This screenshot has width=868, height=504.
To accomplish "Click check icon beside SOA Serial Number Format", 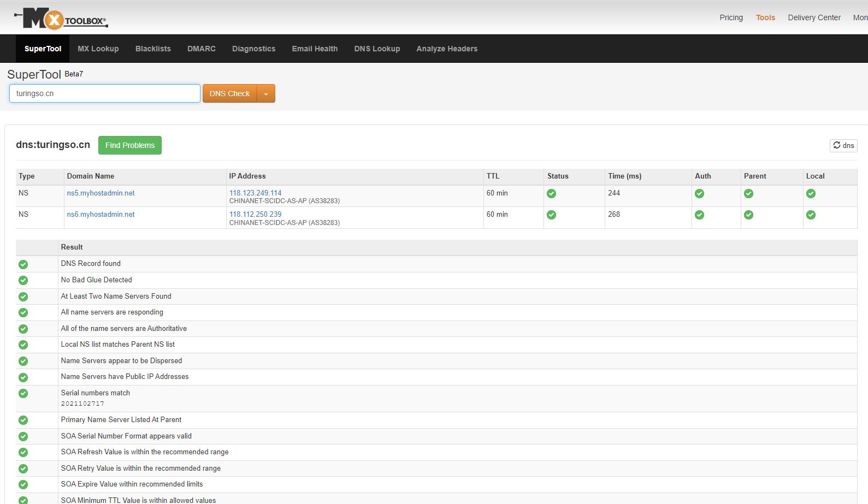I will tap(23, 436).
